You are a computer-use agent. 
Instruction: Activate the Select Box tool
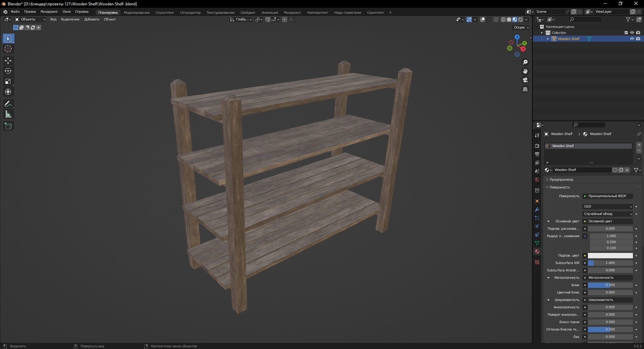pyautogui.click(x=8, y=39)
